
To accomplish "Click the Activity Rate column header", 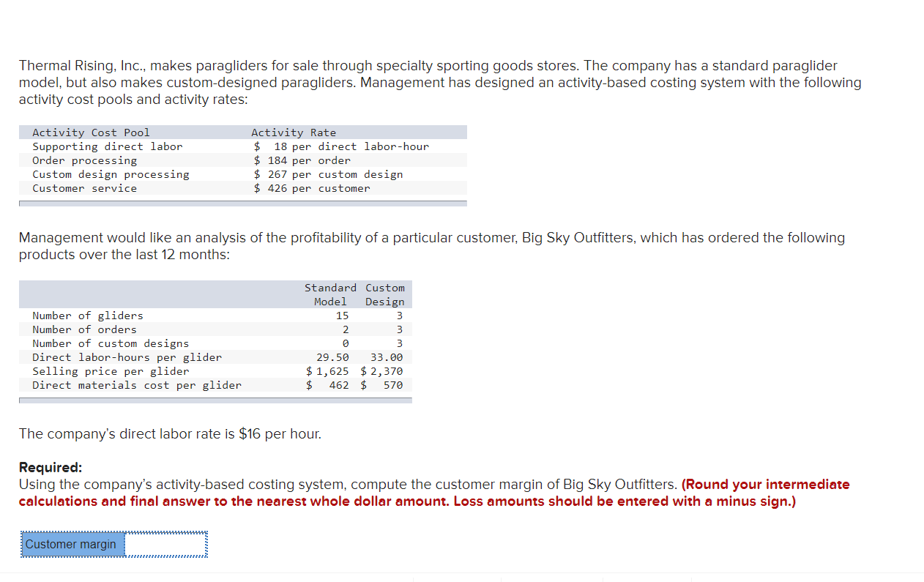I will click(293, 133).
